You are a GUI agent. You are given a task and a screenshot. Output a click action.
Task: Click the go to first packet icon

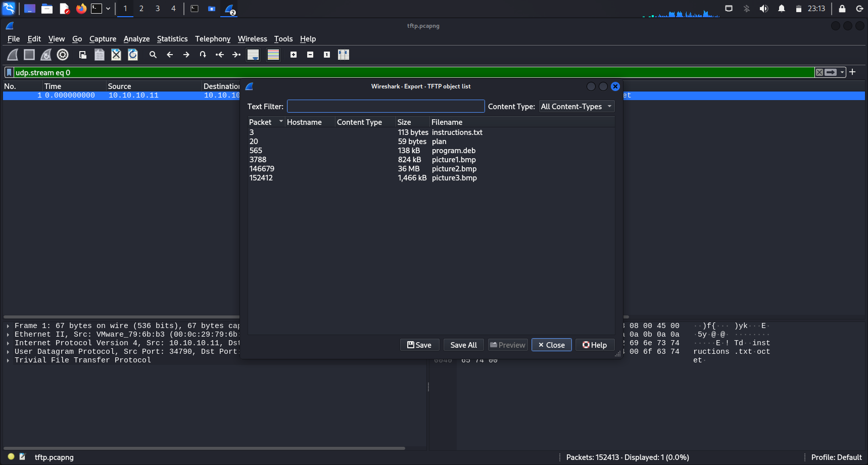coord(220,55)
